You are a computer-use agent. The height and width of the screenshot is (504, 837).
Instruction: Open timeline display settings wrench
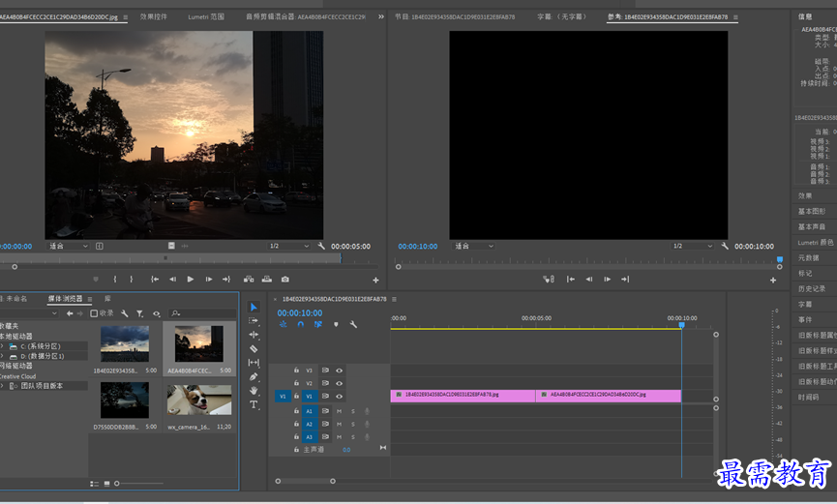click(353, 324)
